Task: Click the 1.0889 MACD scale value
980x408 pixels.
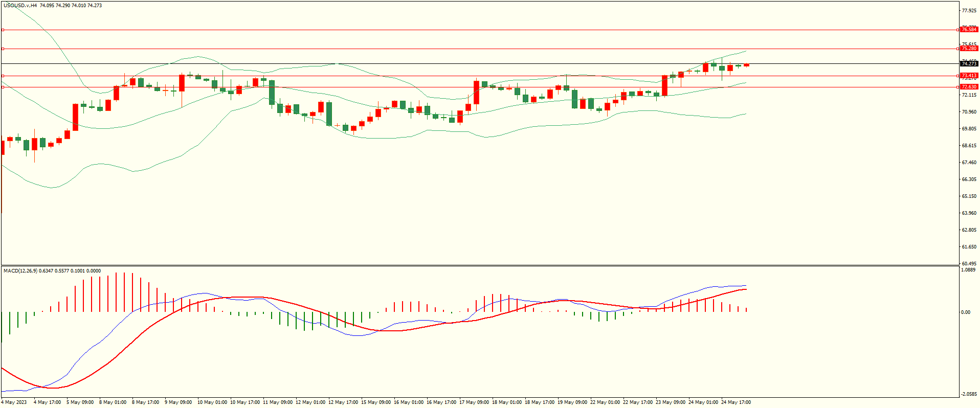Action: [x=969, y=270]
